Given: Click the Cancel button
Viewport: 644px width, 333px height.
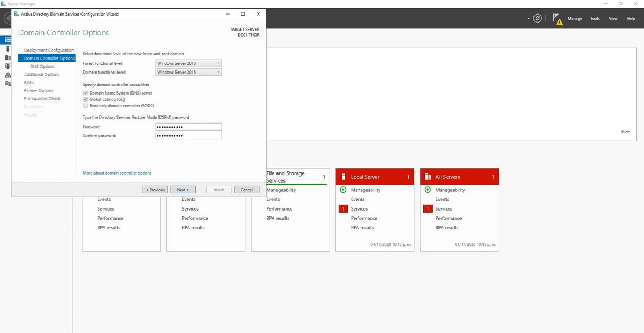Looking at the screenshot, I should click(x=246, y=190).
